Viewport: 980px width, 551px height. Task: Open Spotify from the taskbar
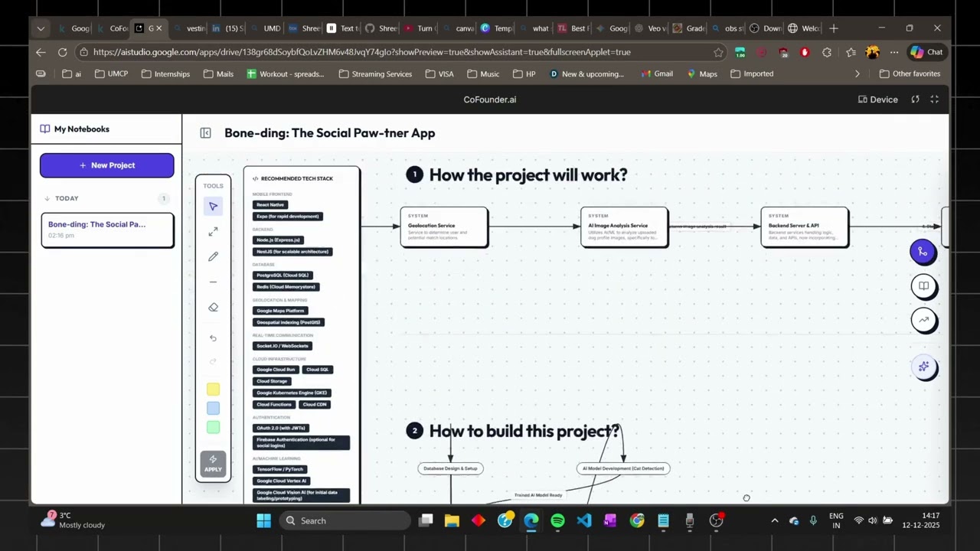point(557,520)
